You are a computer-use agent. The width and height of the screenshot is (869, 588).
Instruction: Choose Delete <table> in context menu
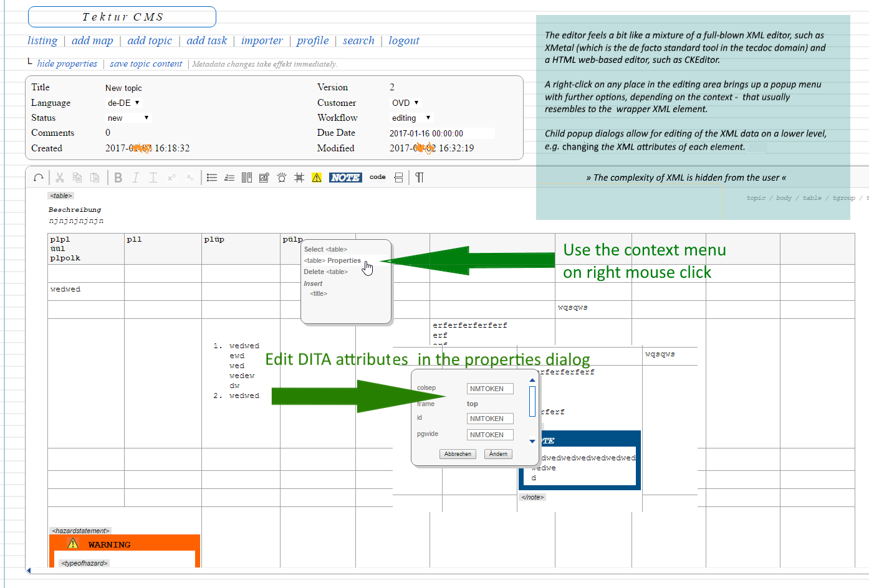pyautogui.click(x=325, y=272)
